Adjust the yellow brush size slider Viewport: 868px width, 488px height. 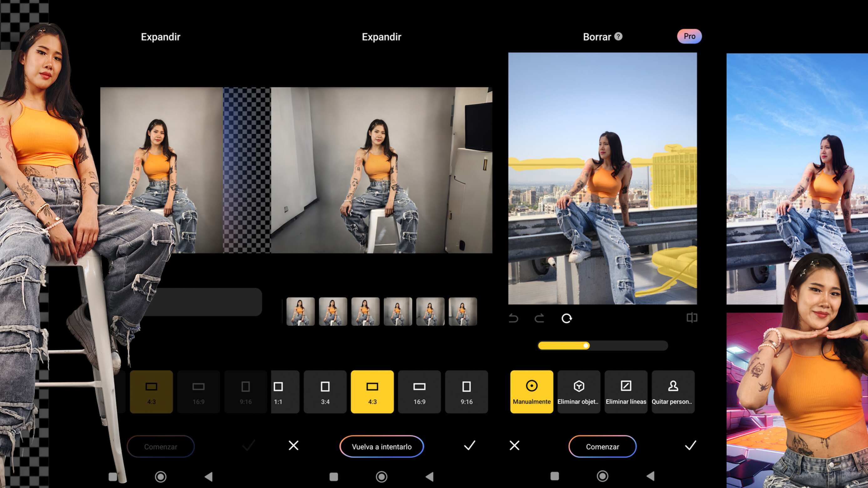pyautogui.click(x=586, y=345)
